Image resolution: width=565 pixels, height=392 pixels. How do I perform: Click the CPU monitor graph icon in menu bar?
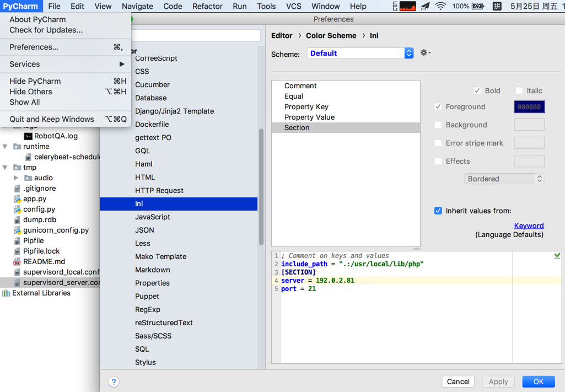(407, 6)
